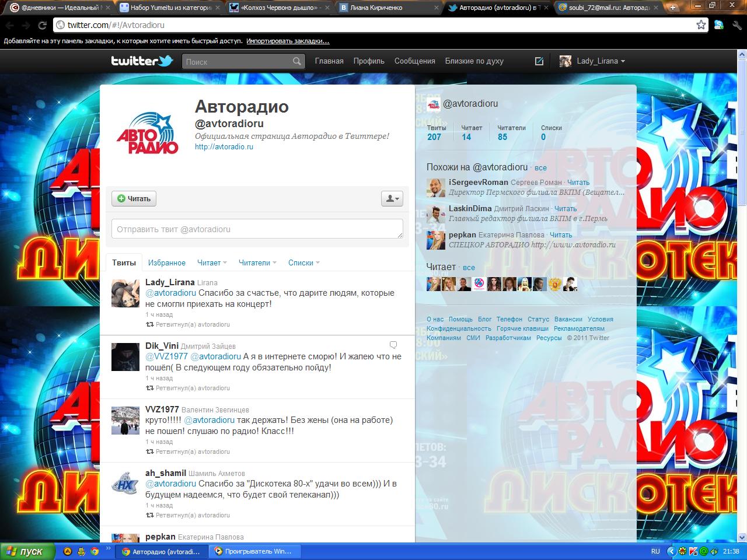Click the Lady_Lirana avatar in top bar

pyautogui.click(x=566, y=61)
